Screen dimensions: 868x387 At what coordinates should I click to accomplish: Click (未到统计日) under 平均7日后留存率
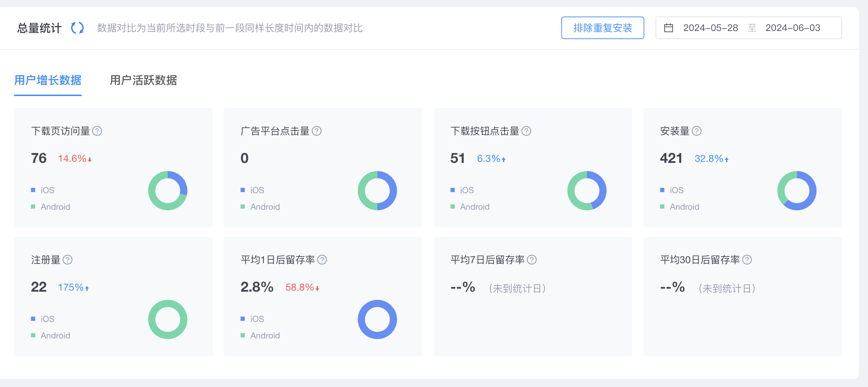517,288
